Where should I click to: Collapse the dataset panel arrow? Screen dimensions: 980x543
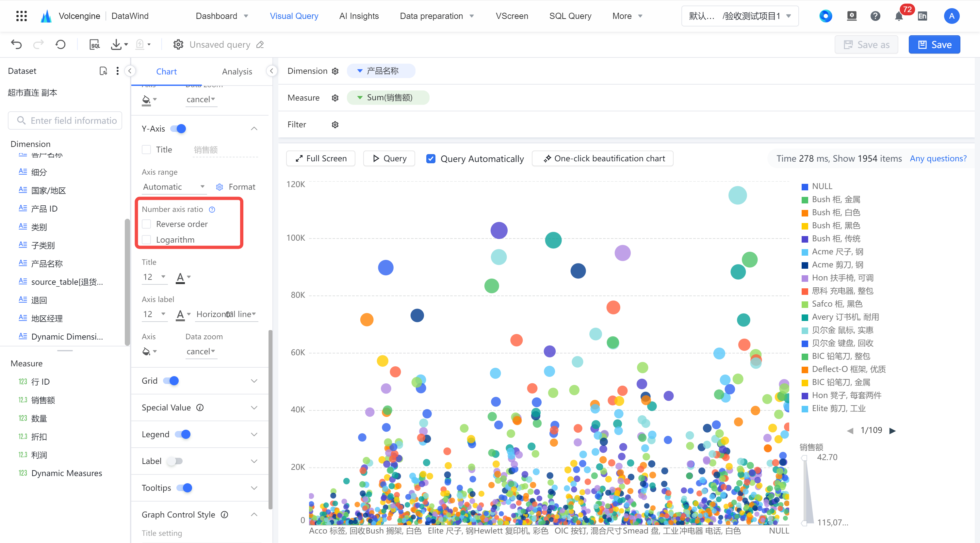coord(130,71)
